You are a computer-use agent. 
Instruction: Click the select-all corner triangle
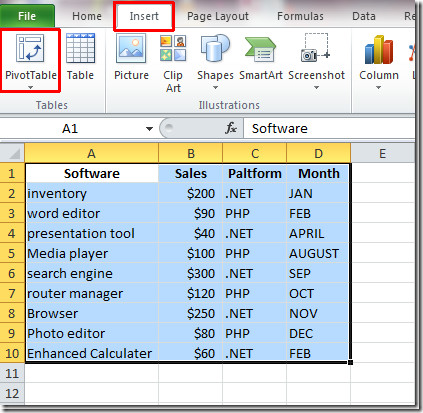click(14, 154)
